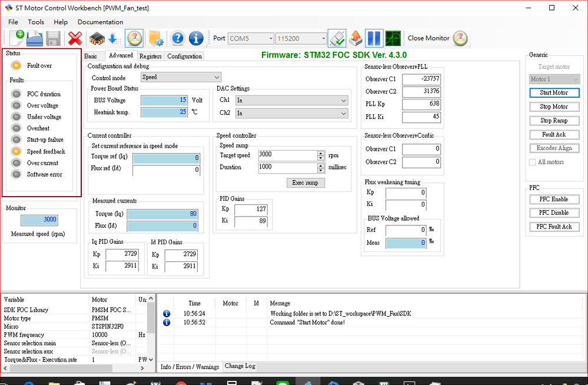
Task: Increase Target speed with the up spinner arrow
Action: coord(321,153)
